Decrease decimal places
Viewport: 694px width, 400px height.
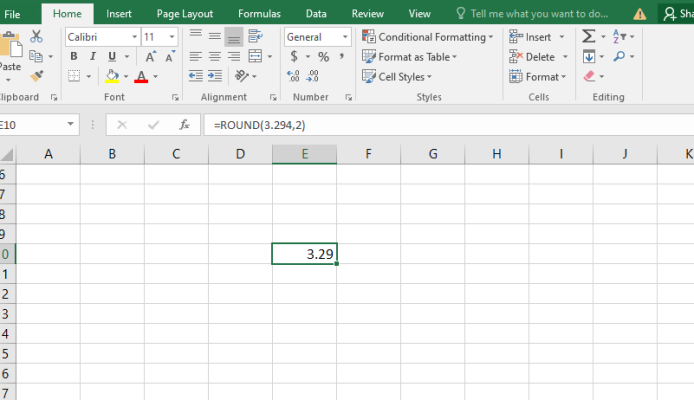(x=312, y=76)
